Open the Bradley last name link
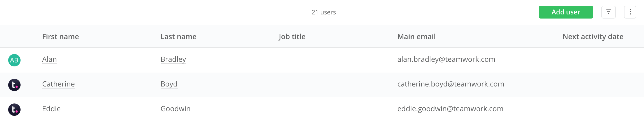The image size is (644, 122). (x=173, y=59)
